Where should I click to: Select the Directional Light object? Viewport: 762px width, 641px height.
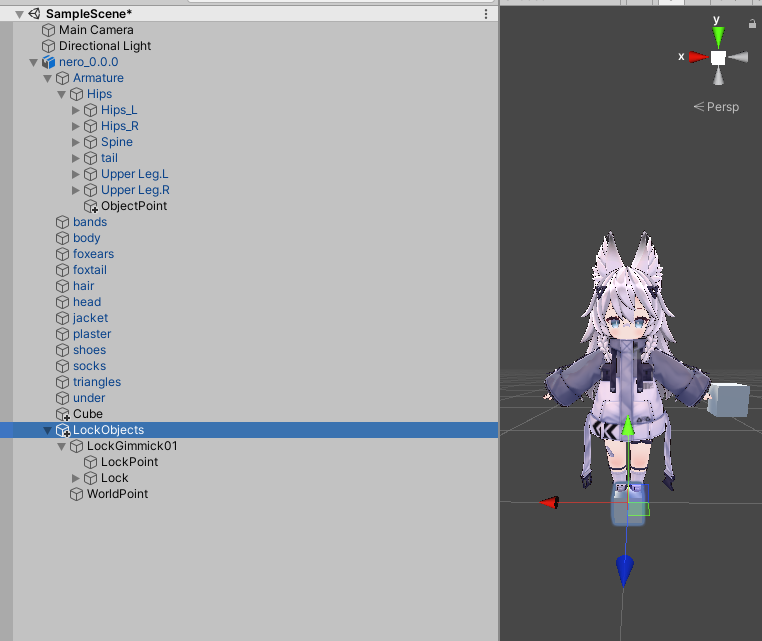(104, 46)
